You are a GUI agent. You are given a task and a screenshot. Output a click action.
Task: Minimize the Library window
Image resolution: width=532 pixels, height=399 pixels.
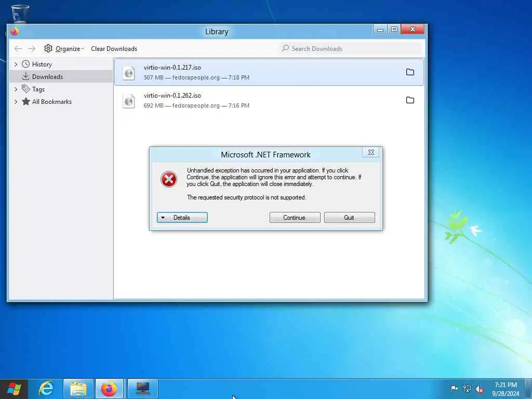tap(380, 29)
